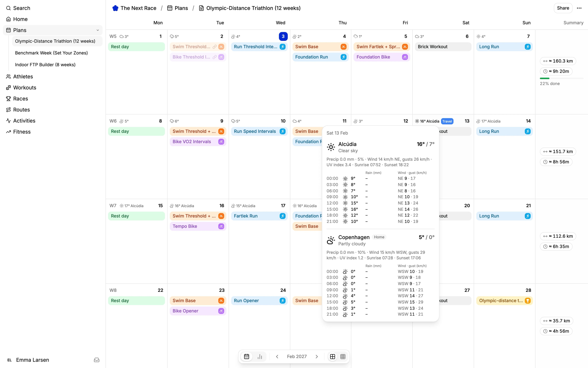Click run icon on Long Run Sunday 7
Viewport: 588px width, 368px height.
click(528, 47)
